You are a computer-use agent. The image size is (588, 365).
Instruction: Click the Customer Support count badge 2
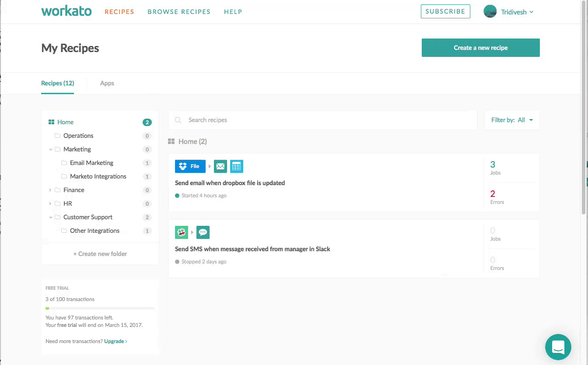pos(147,218)
